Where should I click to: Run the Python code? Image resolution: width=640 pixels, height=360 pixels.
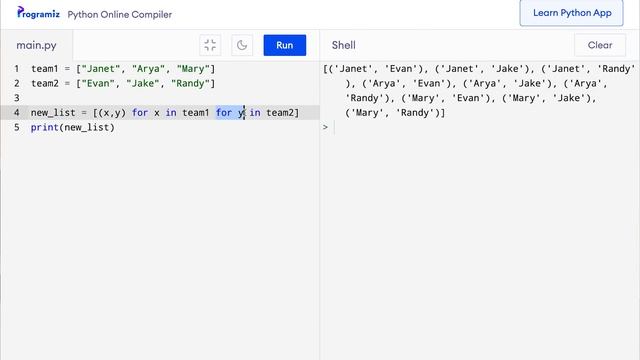[x=284, y=45]
